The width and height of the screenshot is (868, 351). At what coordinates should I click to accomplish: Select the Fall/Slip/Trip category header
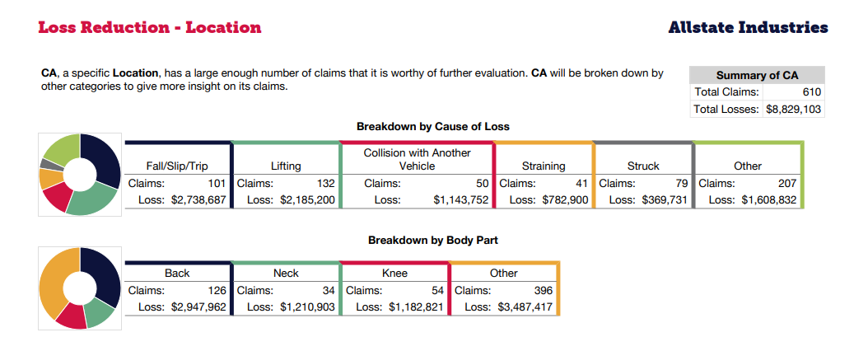point(177,166)
